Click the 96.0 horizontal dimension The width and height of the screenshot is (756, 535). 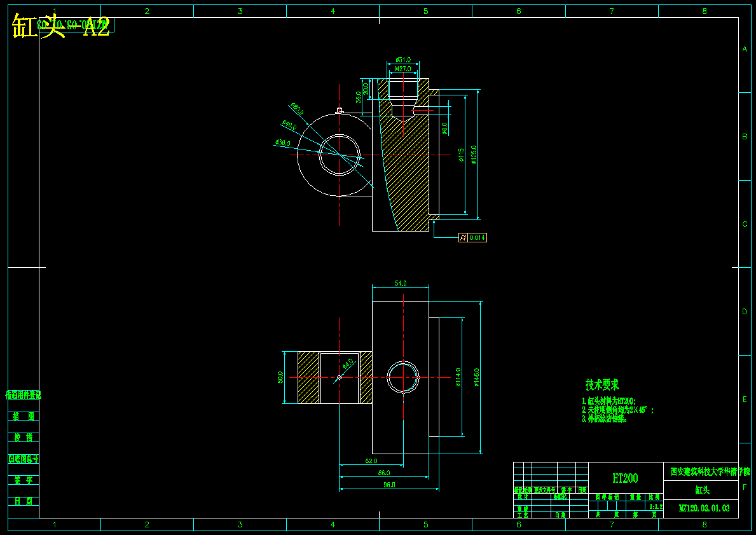(389, 485)
